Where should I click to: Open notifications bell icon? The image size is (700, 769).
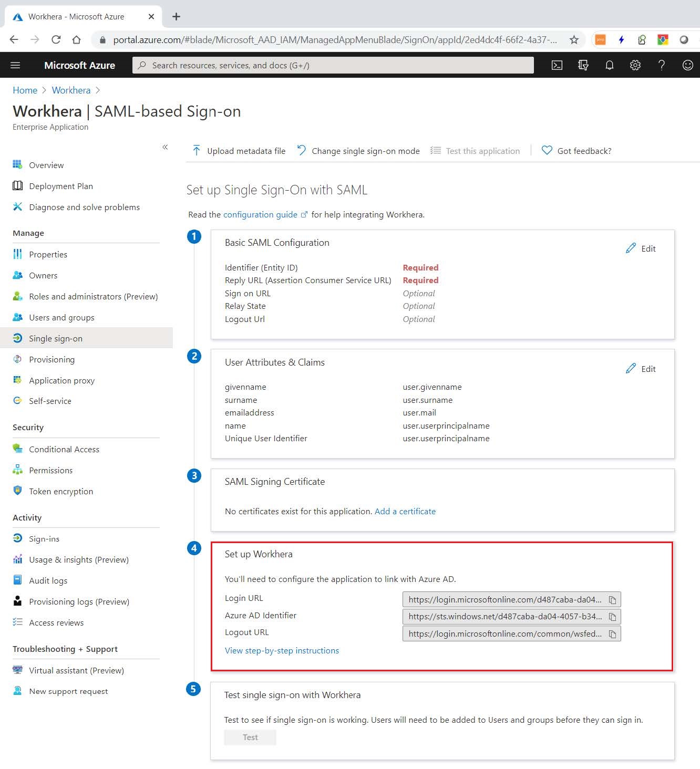click(610, 65)
